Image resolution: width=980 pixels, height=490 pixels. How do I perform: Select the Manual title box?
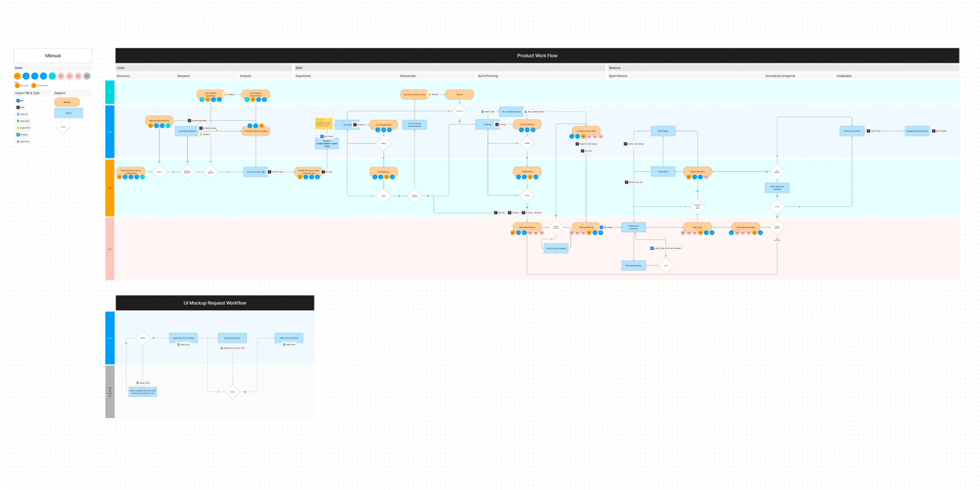[53, 56]
